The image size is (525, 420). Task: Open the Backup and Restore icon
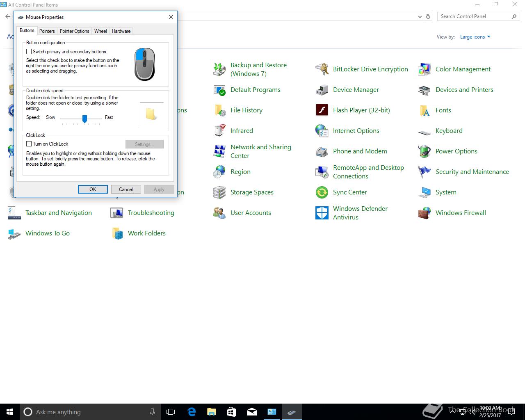click(x=219, y=69)
